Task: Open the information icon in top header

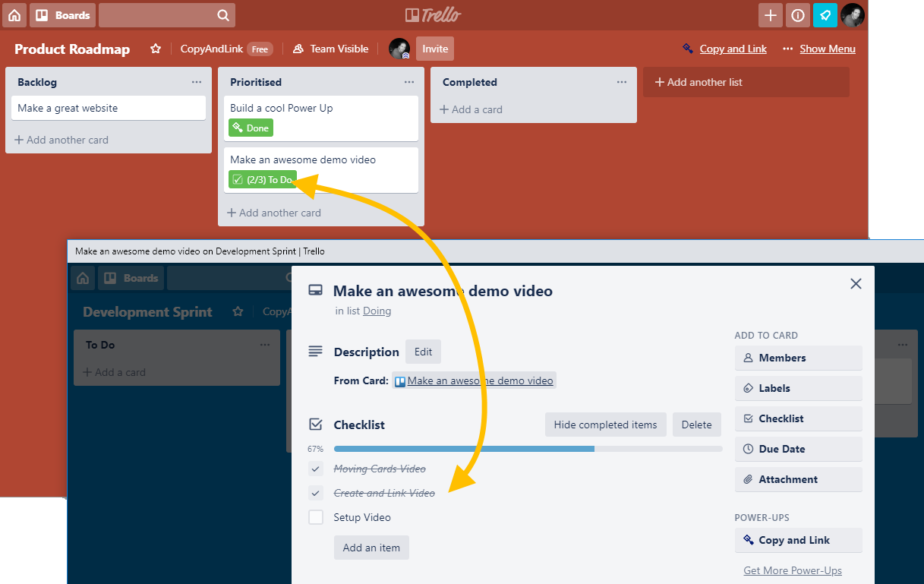Action: 798,15
